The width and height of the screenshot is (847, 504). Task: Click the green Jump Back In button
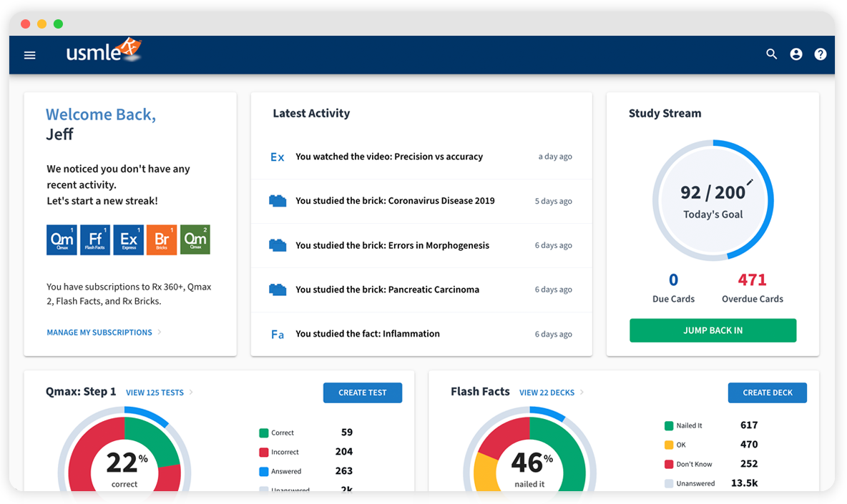(713, 330)
